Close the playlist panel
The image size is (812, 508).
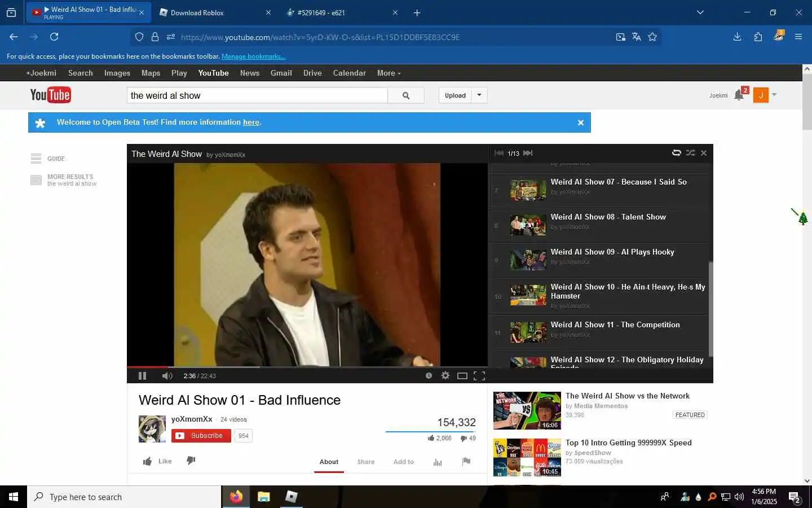pyautogui.click(x=704, y=153)
